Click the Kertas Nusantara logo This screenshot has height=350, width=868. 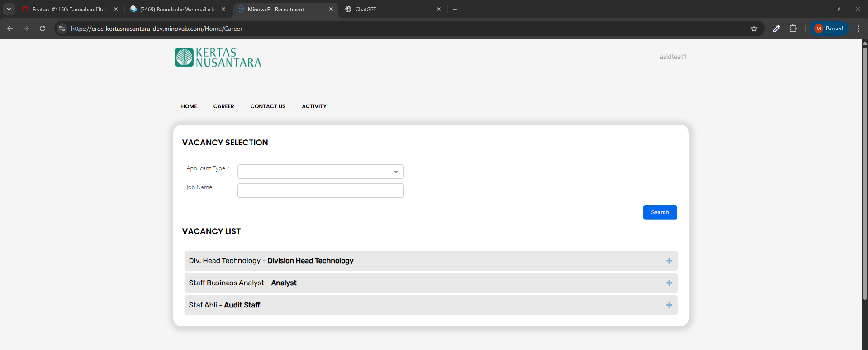[x=218, y=58]
